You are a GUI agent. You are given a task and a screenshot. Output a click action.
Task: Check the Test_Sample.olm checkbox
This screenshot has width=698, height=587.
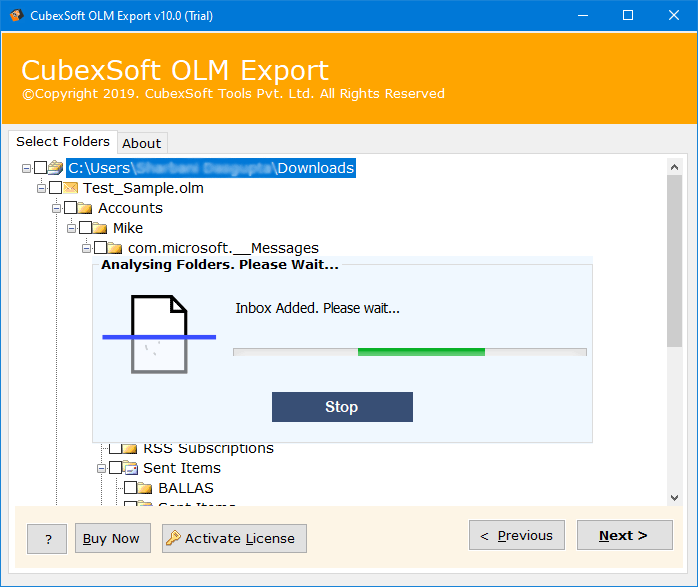(x=56, y=188)
